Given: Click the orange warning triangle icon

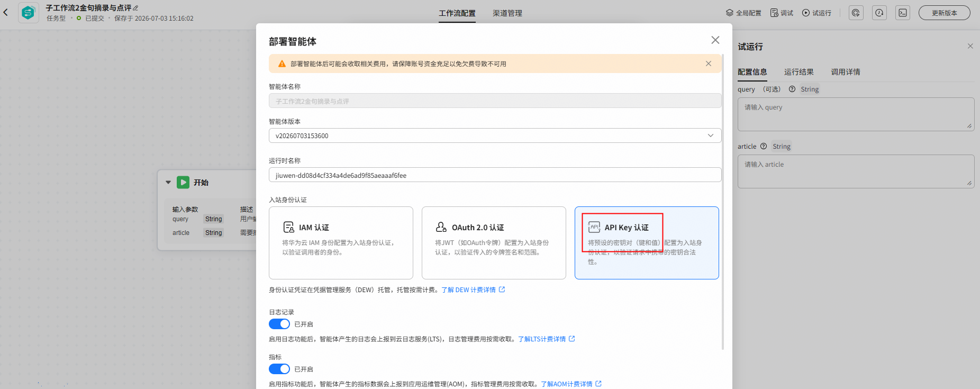Looking at the screenshot, I should [282, 64].
